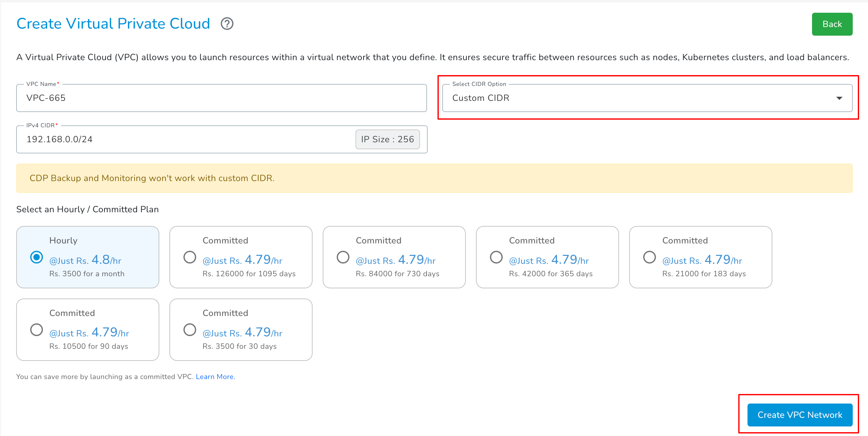Image resolution: width=868 pixels, height=436 pixels.
Task: Click the Back button
Action: [832, 24]
